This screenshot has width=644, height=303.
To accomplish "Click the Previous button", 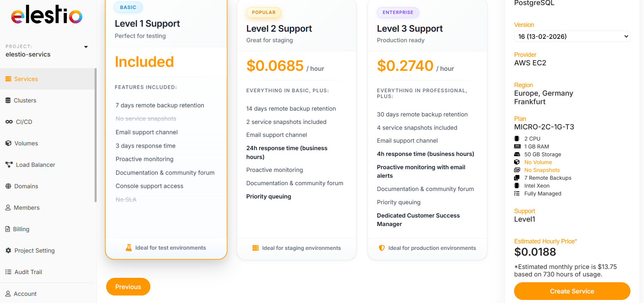I will coord(128,287).
